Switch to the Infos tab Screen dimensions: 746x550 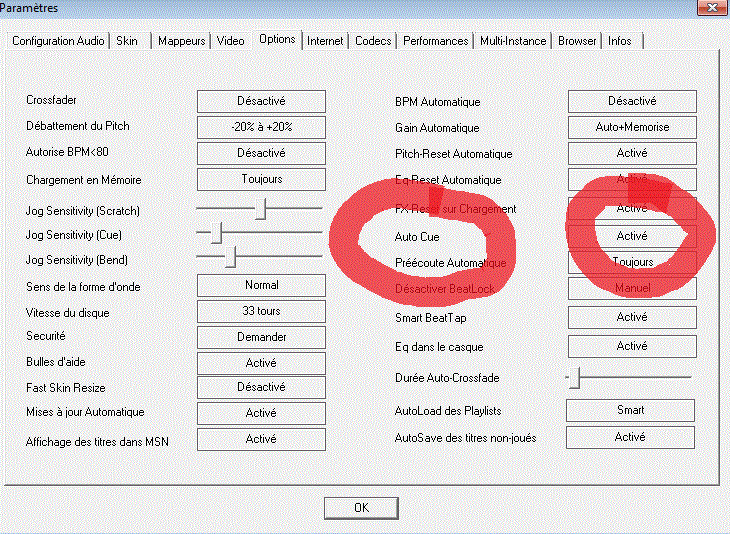coord(619,41)
